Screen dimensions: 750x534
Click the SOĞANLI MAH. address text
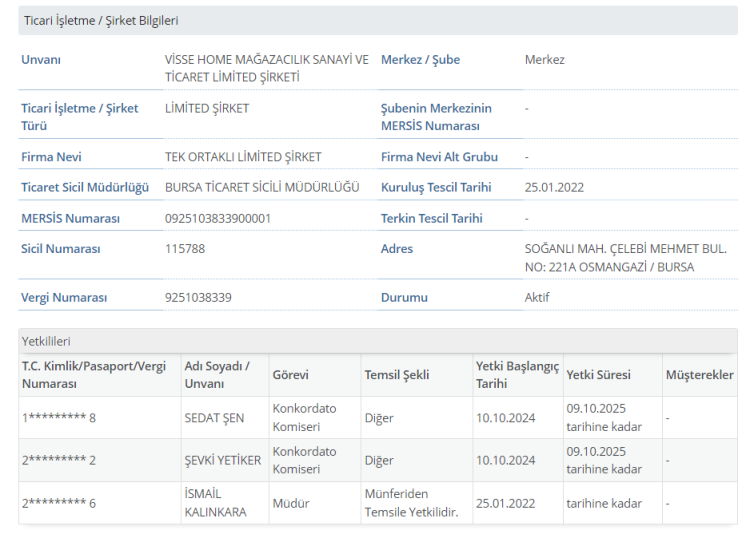click(625, 257)
